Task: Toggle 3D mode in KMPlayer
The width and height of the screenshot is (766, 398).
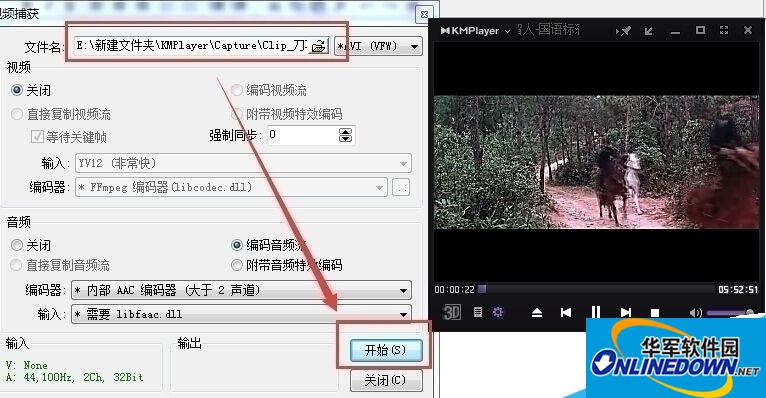Action: tap(451, 313)
